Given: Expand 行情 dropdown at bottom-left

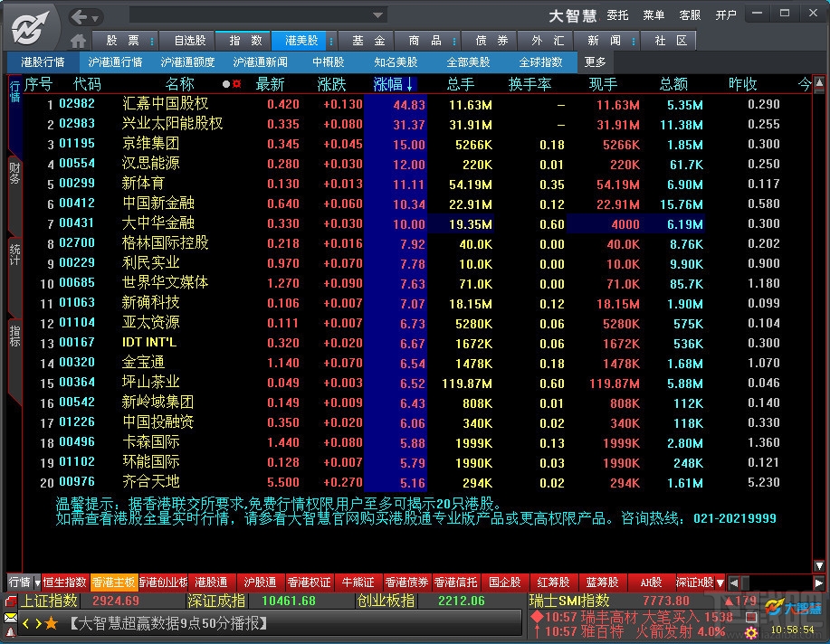Looking at the screenshot, I should tap(37, 583).
